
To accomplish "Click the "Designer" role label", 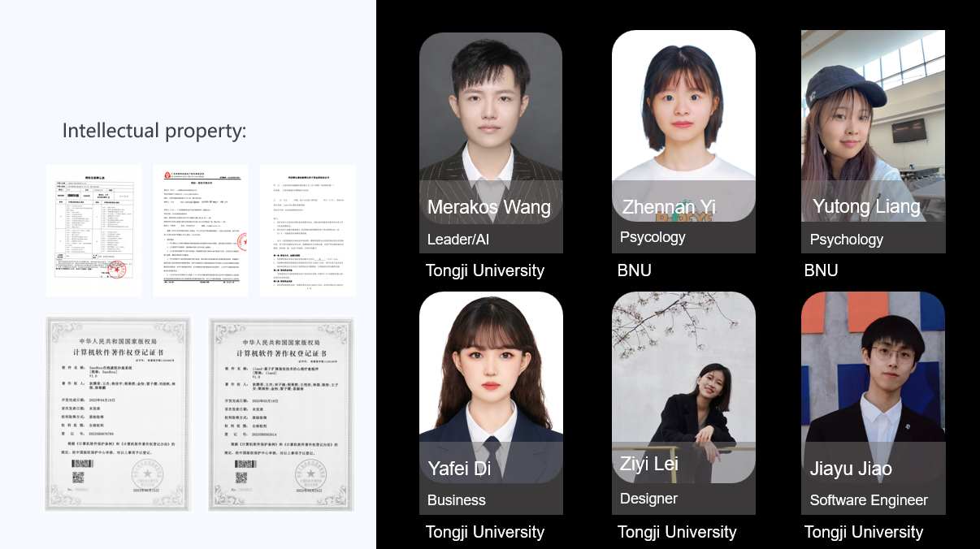I will pyautogui.click(x=648, y=499).
